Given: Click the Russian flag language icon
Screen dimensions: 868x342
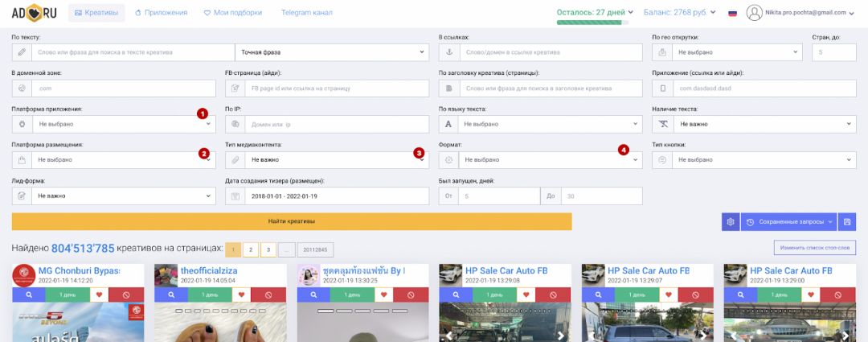Looking at the screenshot, I should [732, 13].
